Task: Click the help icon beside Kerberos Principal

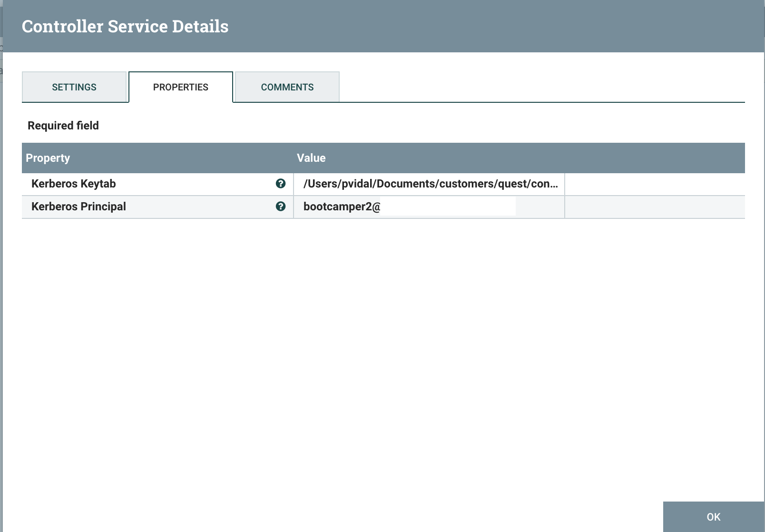Action: click(x=281, y=207)
